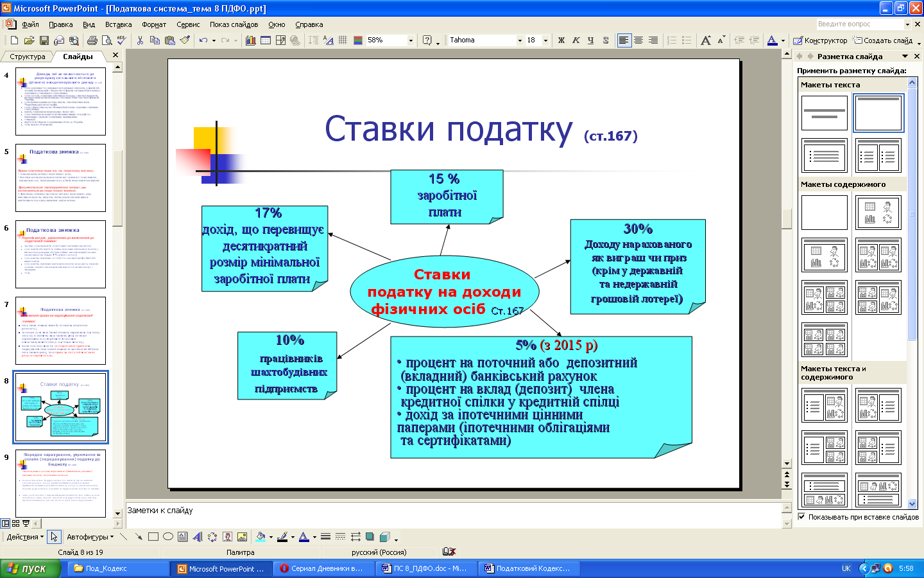Toggle the grid display icon
This screenshot has height=578, width=924.
(x=343, y=40)
